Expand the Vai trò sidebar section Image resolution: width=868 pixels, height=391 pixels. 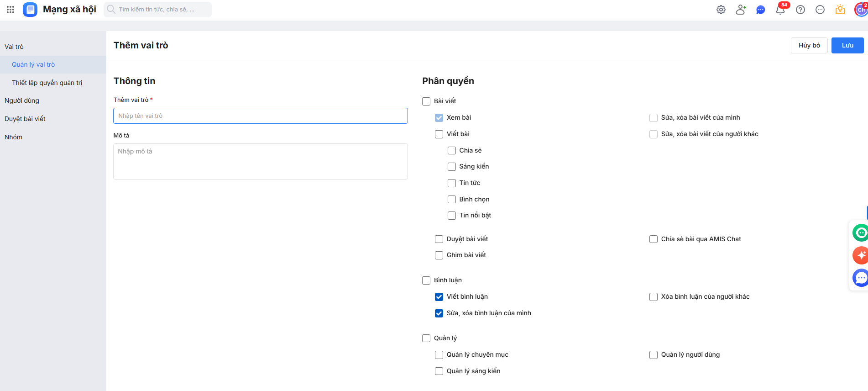pyautogui.click(x=14, y=47)
